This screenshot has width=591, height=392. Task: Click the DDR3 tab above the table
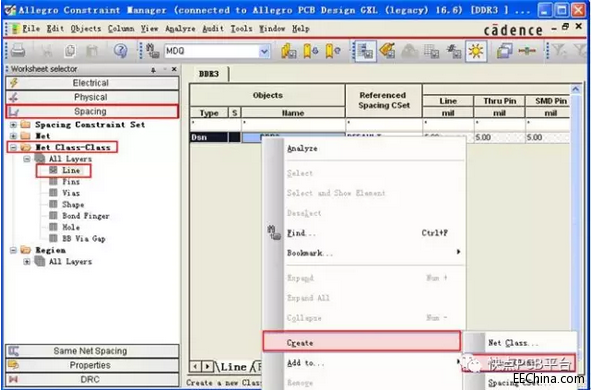tap(209, 74)
